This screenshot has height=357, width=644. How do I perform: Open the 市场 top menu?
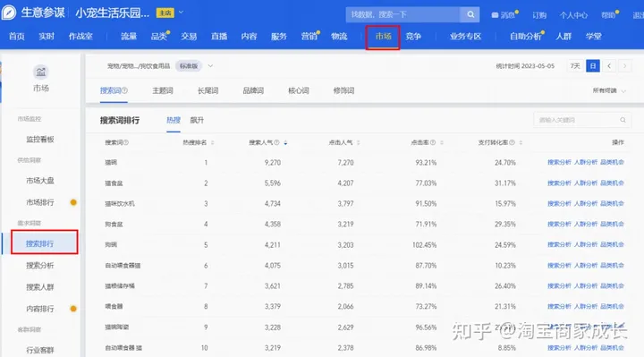coord(383,36)
